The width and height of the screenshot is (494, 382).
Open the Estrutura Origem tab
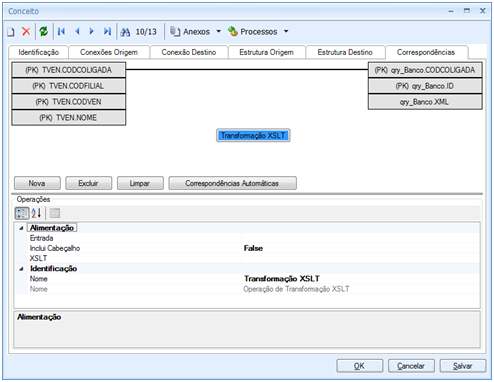[x=267, y=52]
